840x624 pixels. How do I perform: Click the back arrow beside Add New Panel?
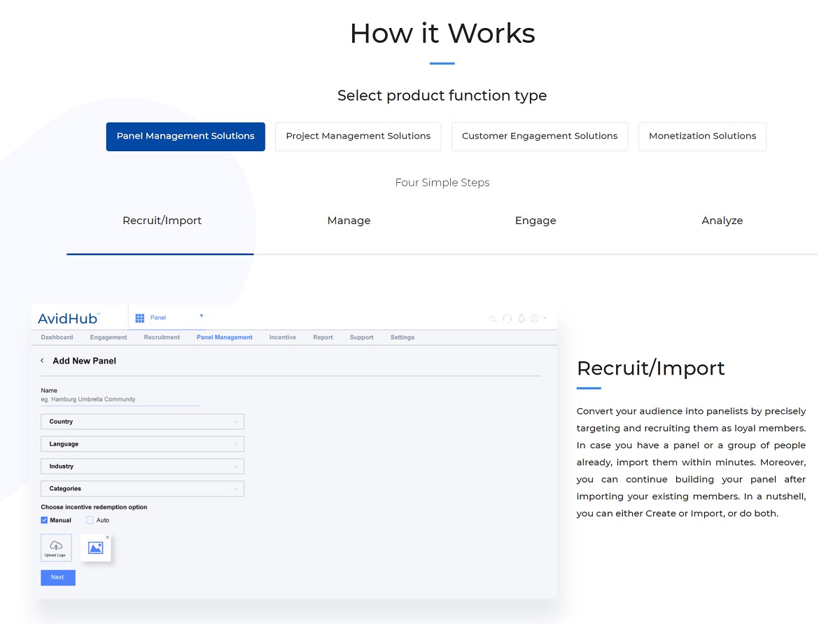point(42,360)
